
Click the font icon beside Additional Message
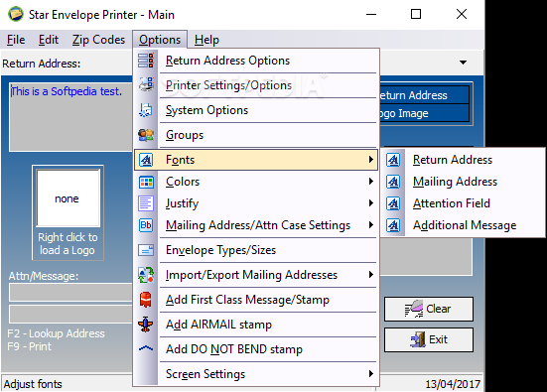pos(393,225)
